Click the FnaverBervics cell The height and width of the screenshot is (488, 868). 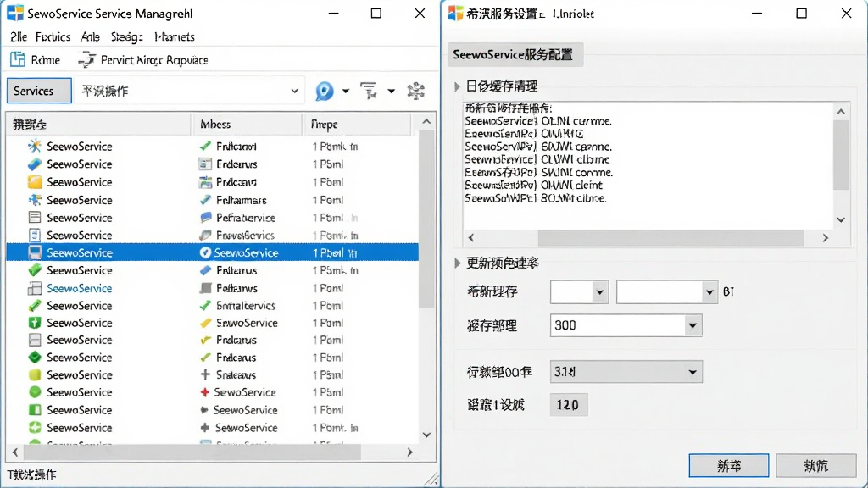[x=245, y=236]
